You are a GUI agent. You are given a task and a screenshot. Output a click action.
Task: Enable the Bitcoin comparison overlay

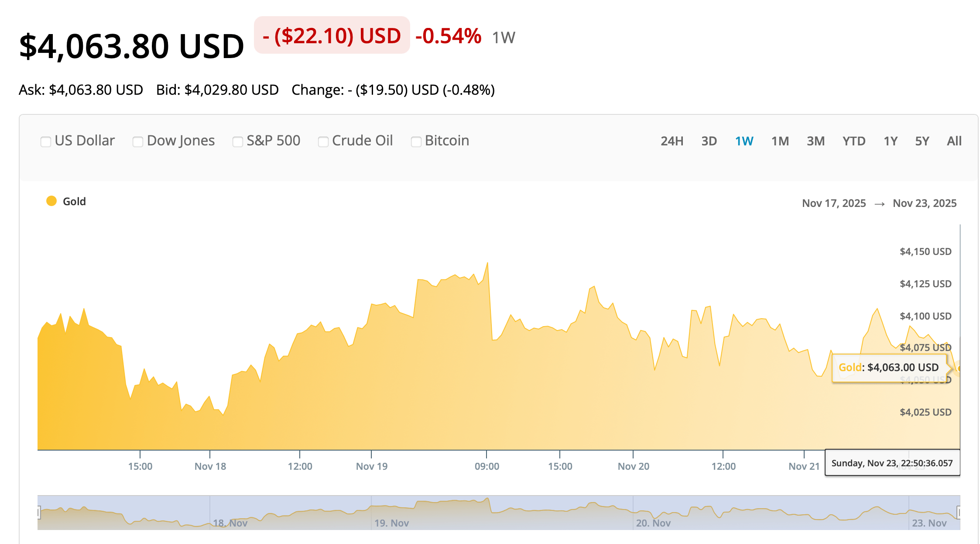(x=415, y=141)
